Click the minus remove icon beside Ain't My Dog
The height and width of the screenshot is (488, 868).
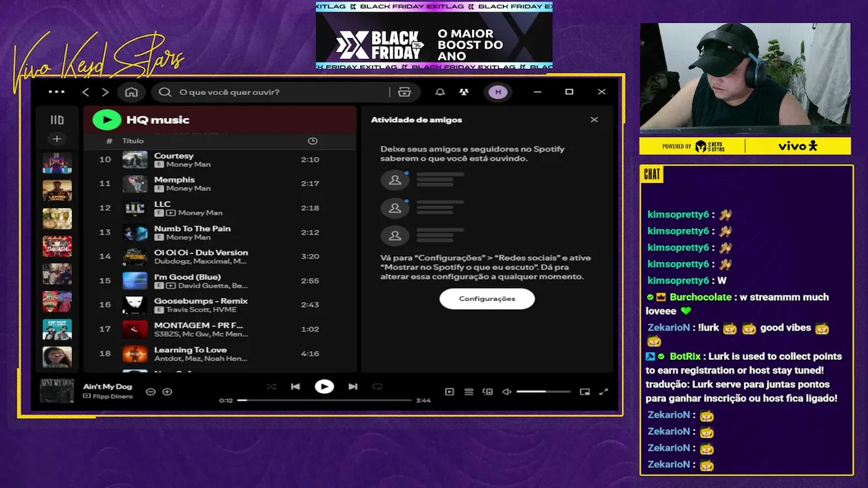[151, 392]
